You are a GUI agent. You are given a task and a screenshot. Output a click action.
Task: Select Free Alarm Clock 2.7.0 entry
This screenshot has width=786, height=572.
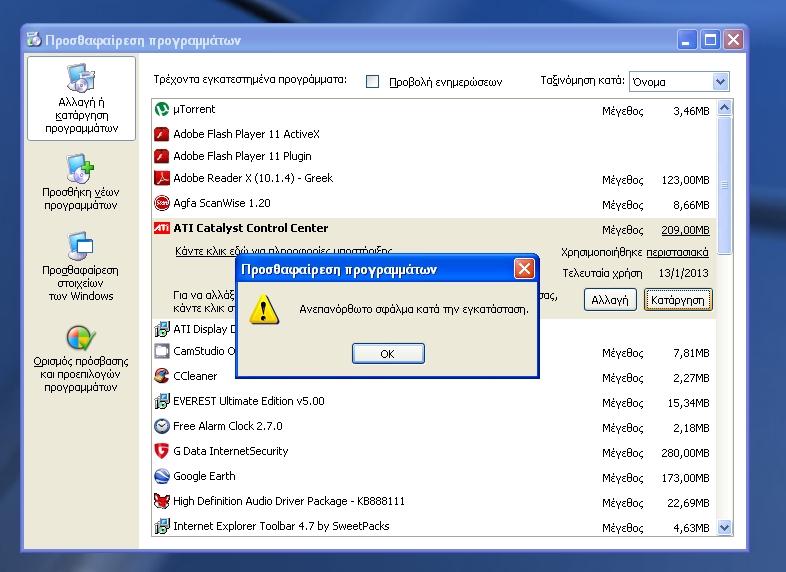[x=228, y=426]
